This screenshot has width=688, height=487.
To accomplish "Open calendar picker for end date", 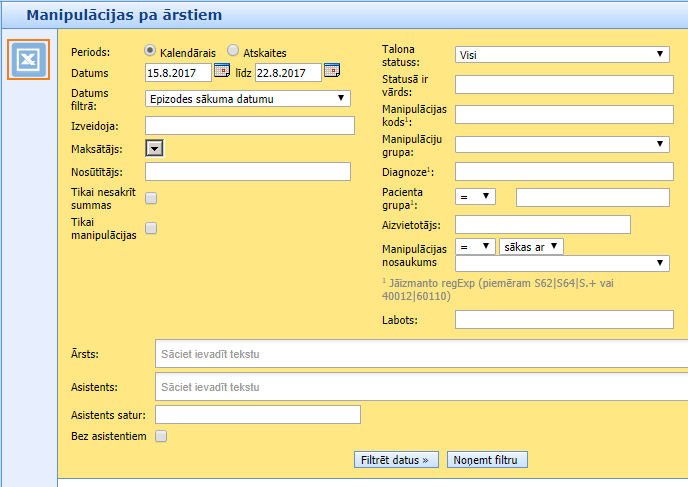I will [x=332, y=71].
